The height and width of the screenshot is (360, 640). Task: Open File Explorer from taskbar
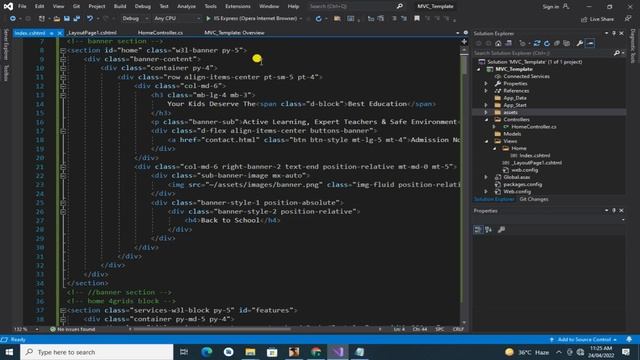coord(250,352)
